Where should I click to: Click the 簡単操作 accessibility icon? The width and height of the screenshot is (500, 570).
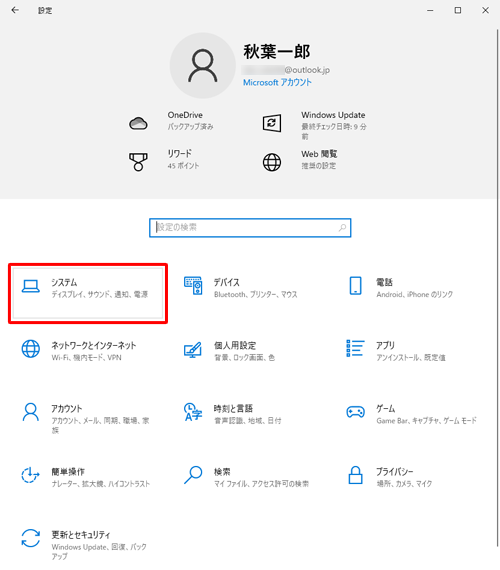pyautogui.click(x=31, y=475)
